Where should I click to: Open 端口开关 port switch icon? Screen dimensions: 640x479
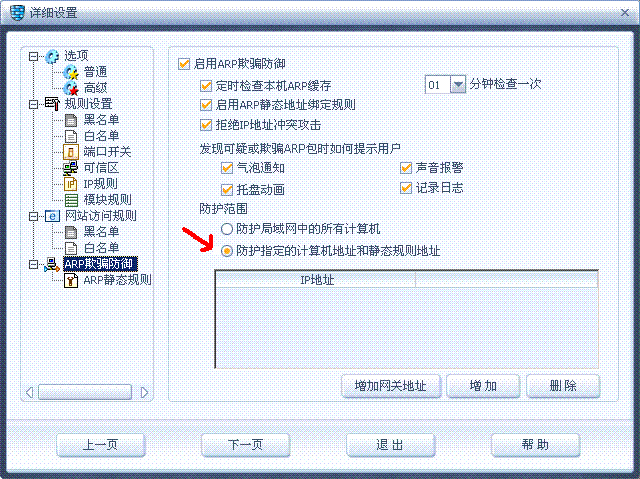71,152
